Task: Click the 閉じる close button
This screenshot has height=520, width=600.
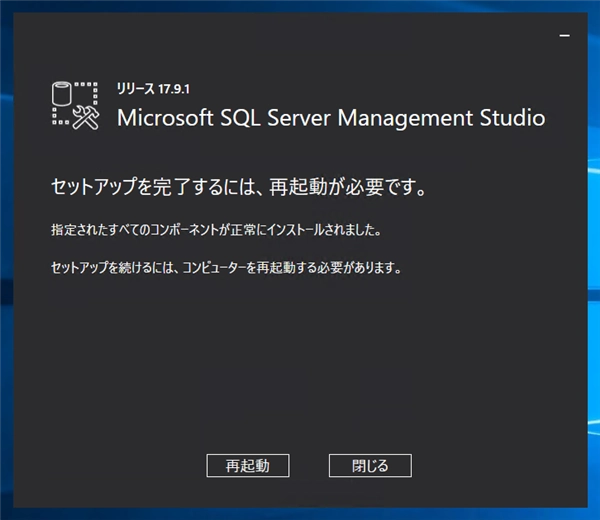Action: (x=370, y=466)
